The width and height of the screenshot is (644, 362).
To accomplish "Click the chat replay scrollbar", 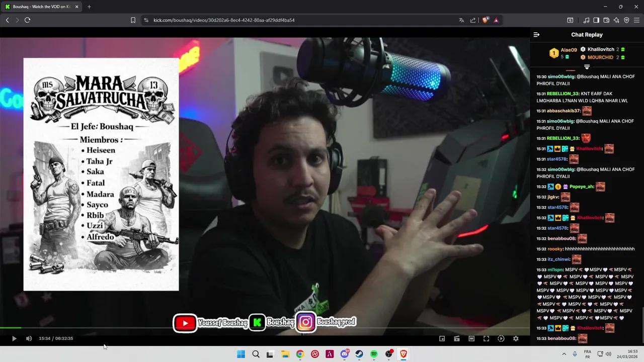I will point(642,324).
